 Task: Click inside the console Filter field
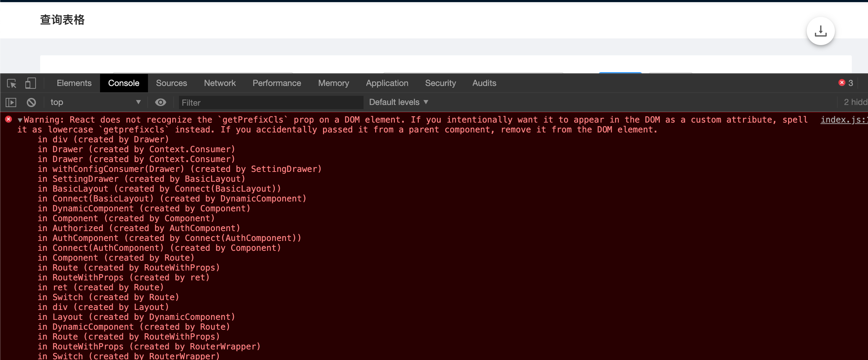point(271,103)
